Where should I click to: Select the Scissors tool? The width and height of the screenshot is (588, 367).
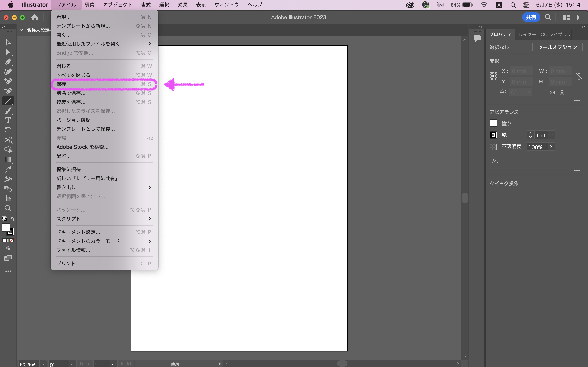pyautogui.click(x=8, y=140)
